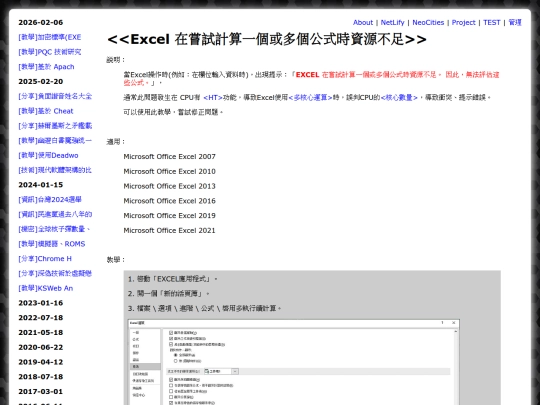Open sidebar article 赫爾墨斯之矛
Image resolution: width=540 pixels, height=405 pixels.
[x=55, y=126]
